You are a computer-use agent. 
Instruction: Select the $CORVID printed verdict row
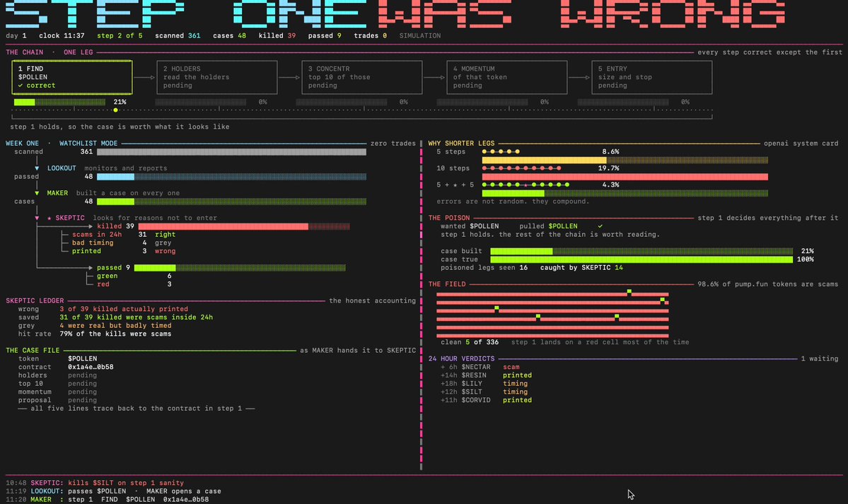point(486,400)
